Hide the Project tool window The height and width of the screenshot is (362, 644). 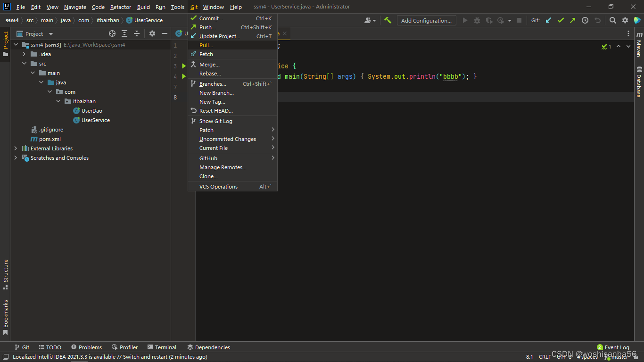164,33
